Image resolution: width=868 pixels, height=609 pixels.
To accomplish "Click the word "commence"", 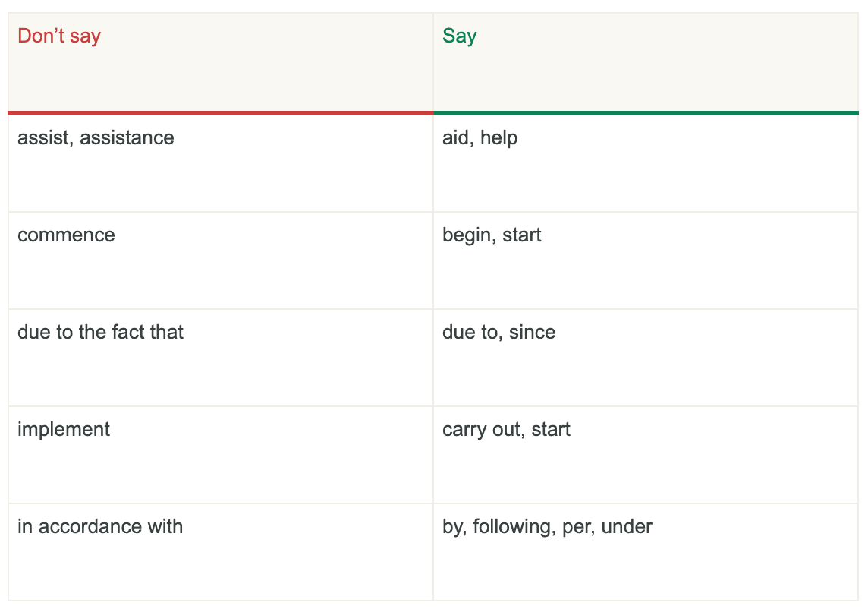I will tap(66, 235).
